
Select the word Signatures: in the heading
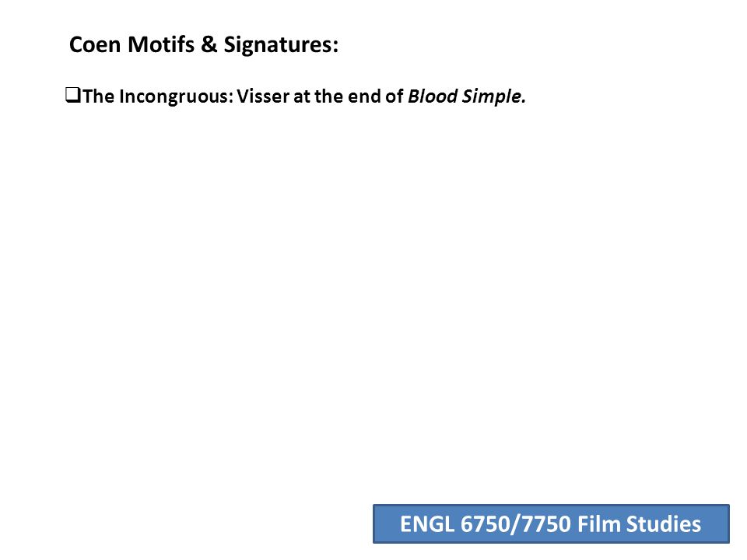281,46
